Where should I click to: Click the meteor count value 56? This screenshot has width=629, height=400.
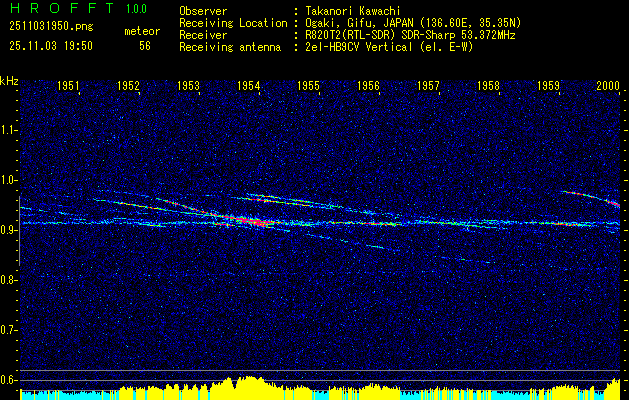pos(145,46)
